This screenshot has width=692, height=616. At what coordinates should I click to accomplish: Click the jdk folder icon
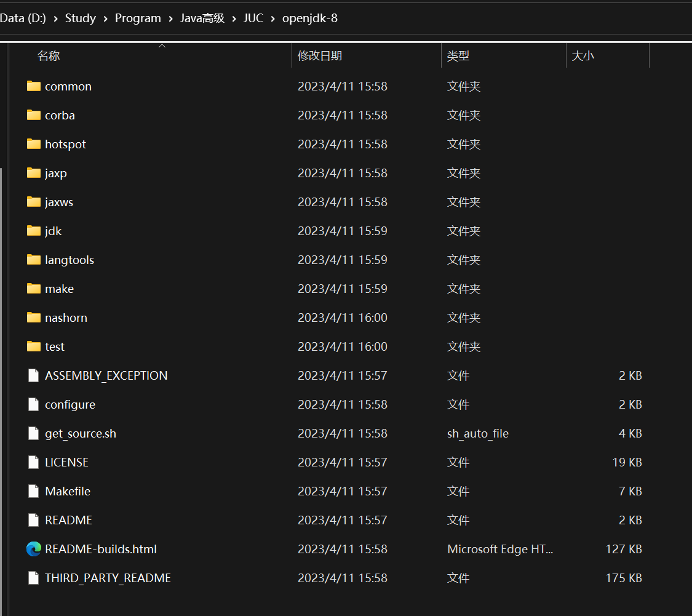tap(34, 231)
